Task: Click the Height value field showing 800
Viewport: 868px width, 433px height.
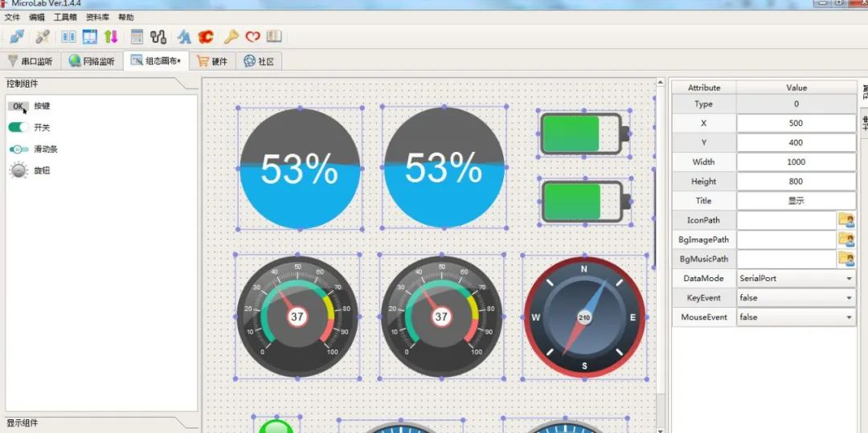Action: pos(796,182)
